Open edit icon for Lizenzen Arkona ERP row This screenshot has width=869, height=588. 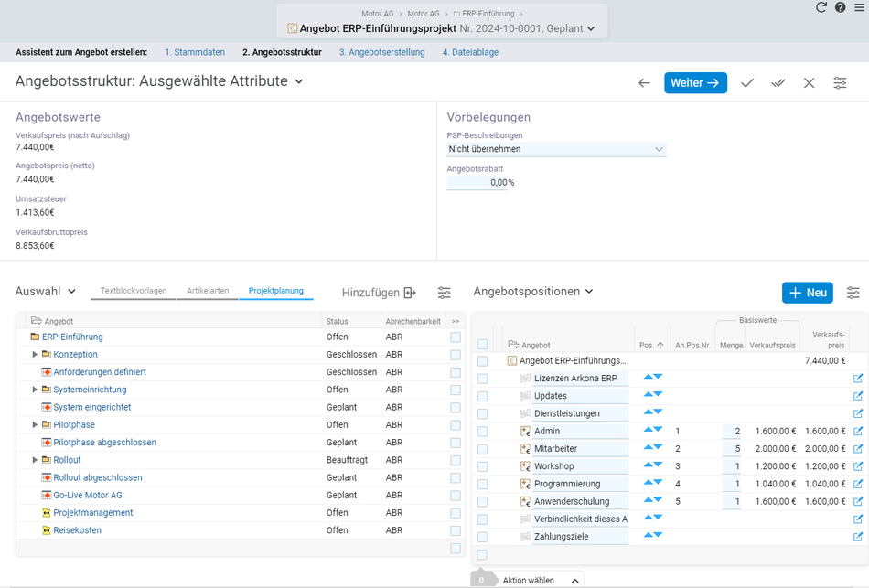(x=858, y=379)
